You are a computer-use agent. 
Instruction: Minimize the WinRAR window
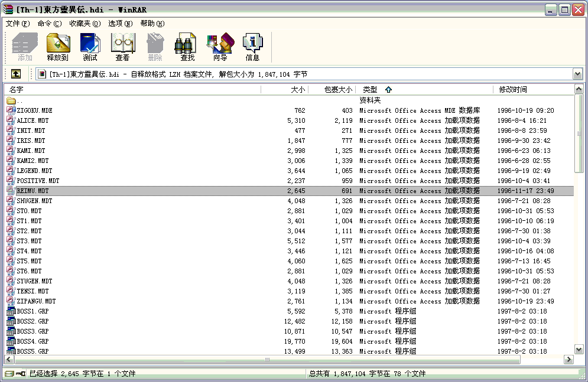pyautogui.click(x=550, y=9)
